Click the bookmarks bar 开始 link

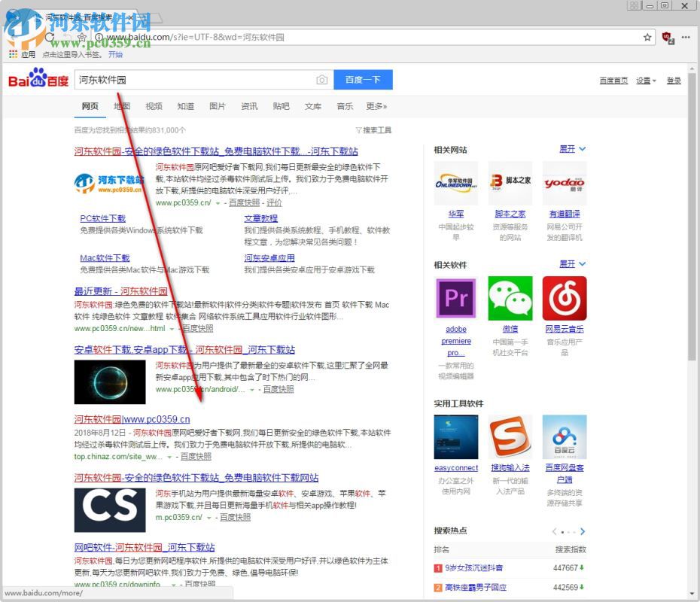tap(115, 54)
